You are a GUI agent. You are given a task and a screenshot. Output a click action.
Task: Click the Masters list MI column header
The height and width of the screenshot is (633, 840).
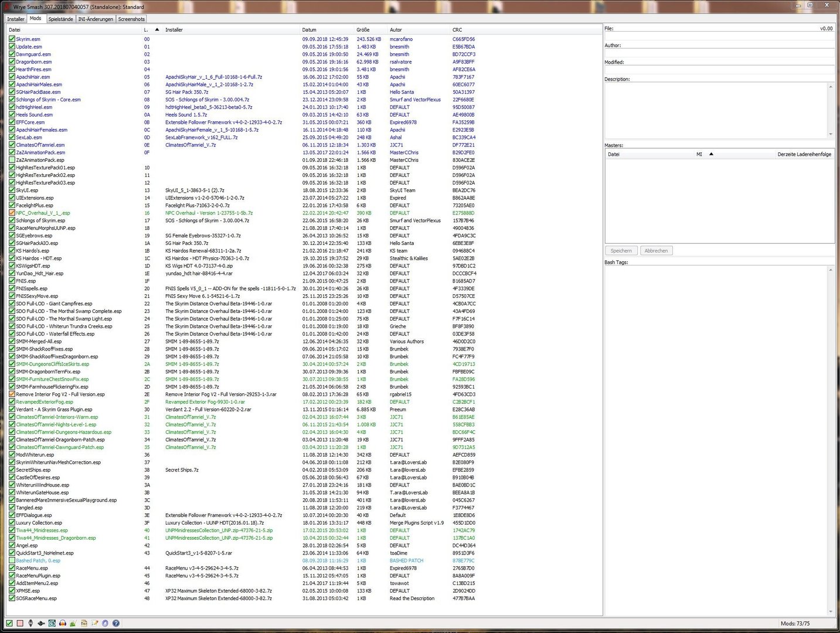pyautogui.click(x=735, y=154)
